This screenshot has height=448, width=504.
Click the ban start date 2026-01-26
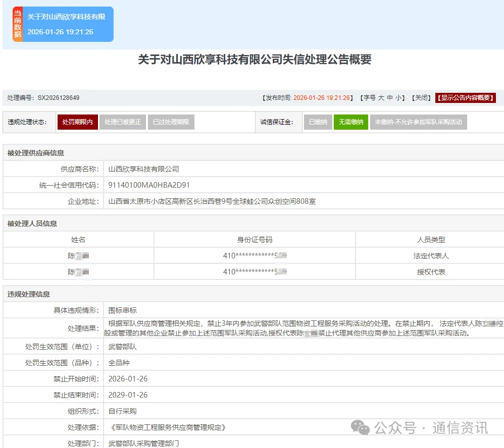coord(128,379)
